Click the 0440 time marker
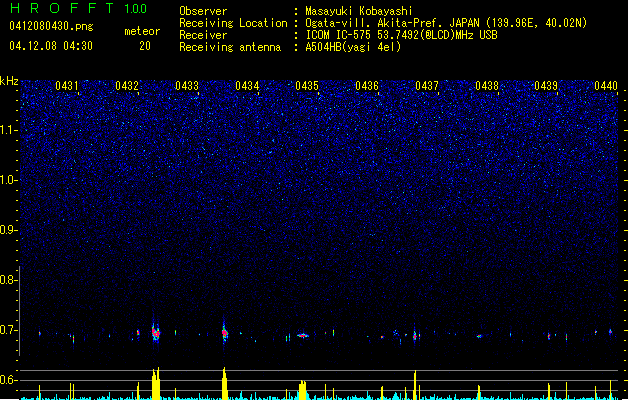Image resolution: width=629 pixels, height=400 pixels. click(x=606, y=86)
